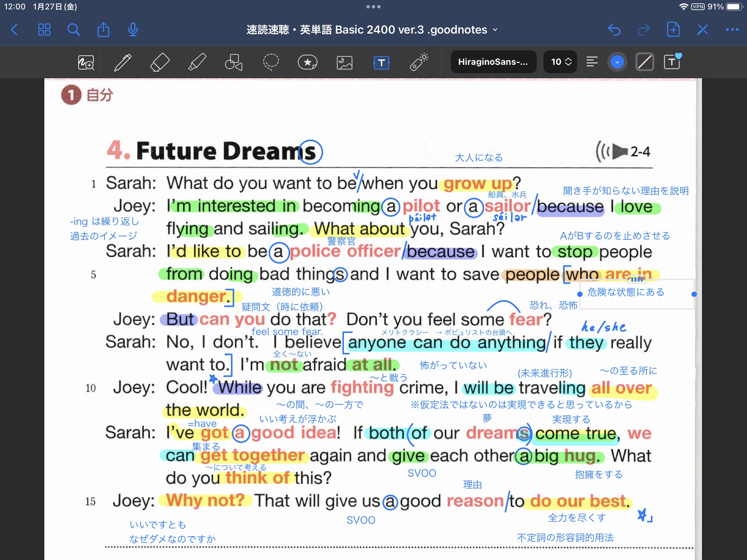Image resolution: width=747 pixels, height=560 pixels.
Task: Select the Highlighter tool
Action: click(x=197, y=62)
